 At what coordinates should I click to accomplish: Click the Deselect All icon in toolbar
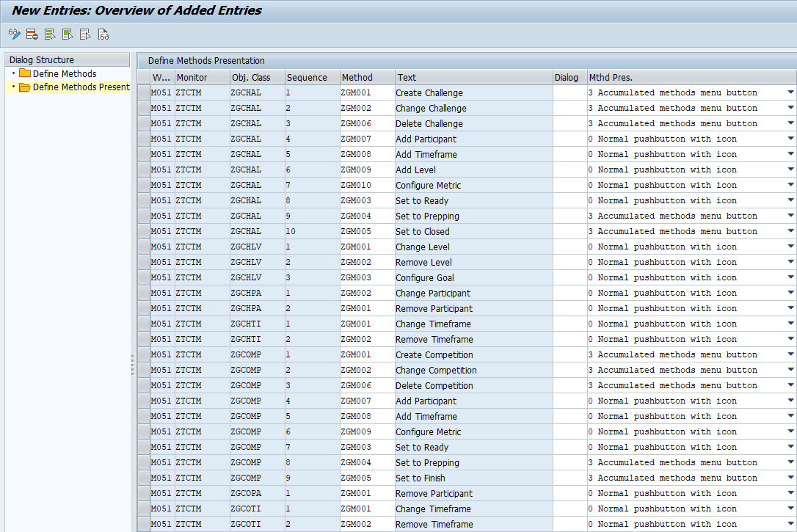pos(85,34)
